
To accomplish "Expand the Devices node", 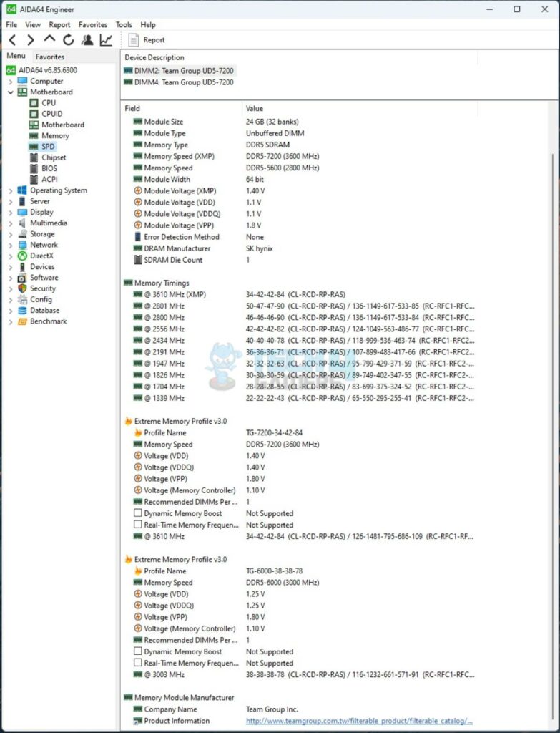I will (x=11, y=267).
